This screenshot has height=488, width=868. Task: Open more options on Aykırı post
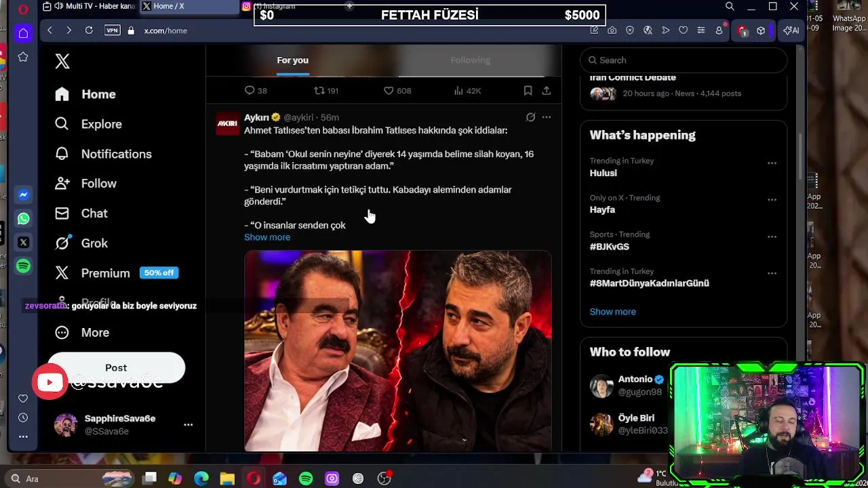pos(546,117)
